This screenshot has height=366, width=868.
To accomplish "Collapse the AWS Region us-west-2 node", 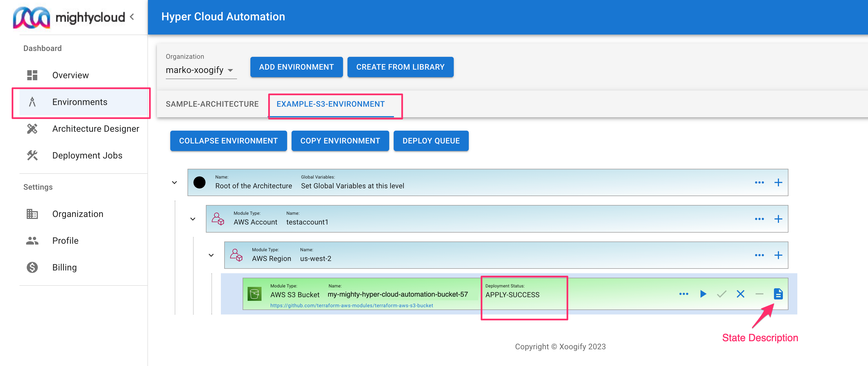I will coord(211,255).
